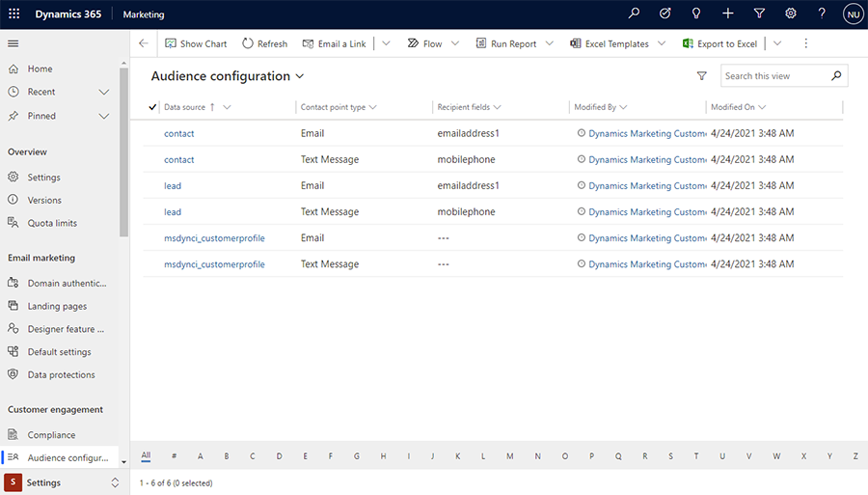Expand the Audience configuration view selector
The image size is (868, 495).
click(300, 76)
